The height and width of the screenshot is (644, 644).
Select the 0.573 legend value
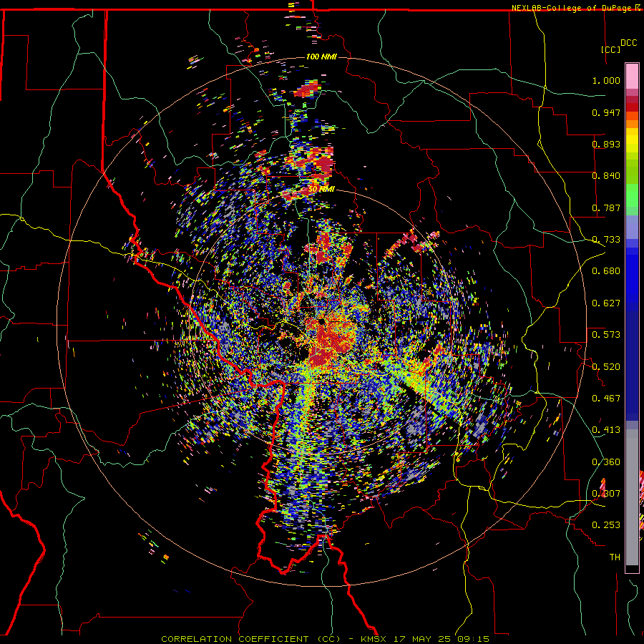(606, 335)
